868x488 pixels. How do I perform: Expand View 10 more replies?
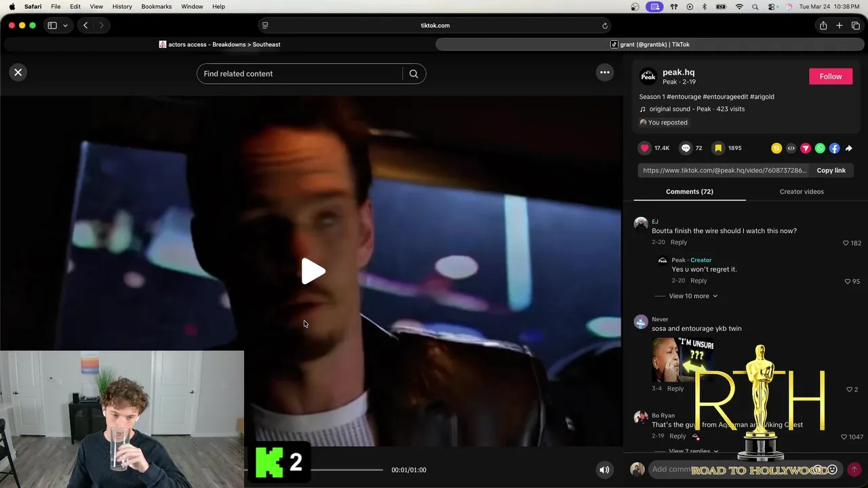(x=692, y=296)
